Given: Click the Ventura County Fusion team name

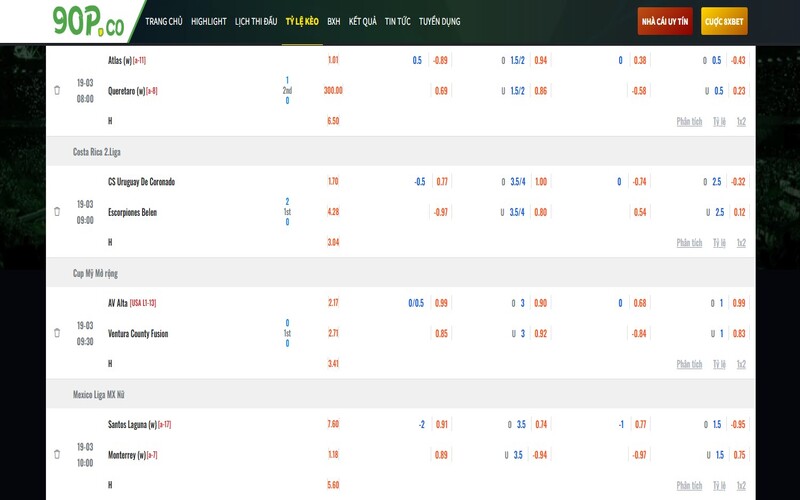Looking at the screenshot, I should pyautogui.click(x=138, y=334).
